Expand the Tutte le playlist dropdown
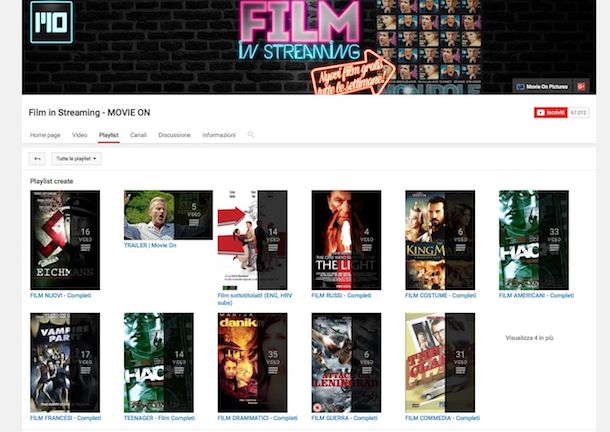 (x=76, y=158)
